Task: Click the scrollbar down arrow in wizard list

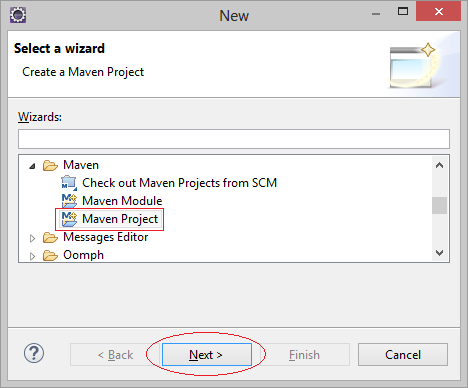Action: coord(439,253)
